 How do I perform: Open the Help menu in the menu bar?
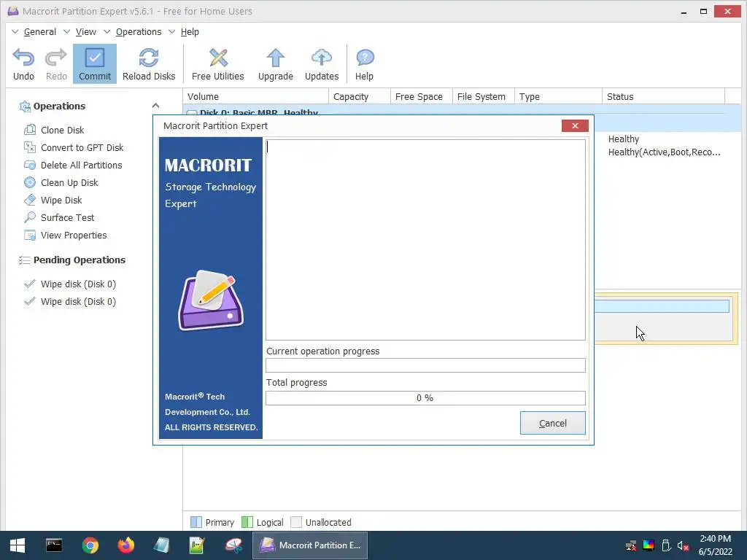click(x=190, y=32)
